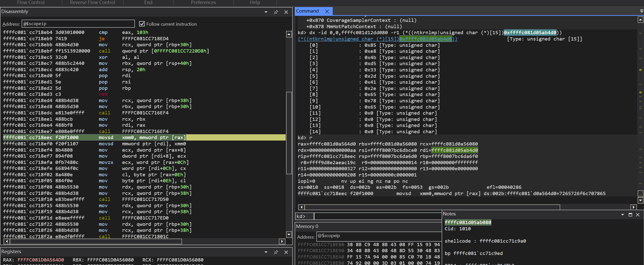
Task: Close the Notes panel
Action: 638,215
